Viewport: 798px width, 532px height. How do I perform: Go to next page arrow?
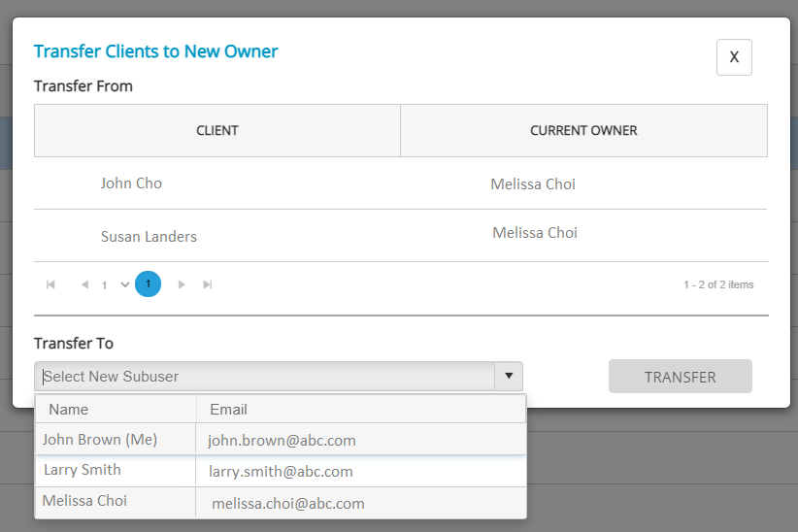pos(182,284)
